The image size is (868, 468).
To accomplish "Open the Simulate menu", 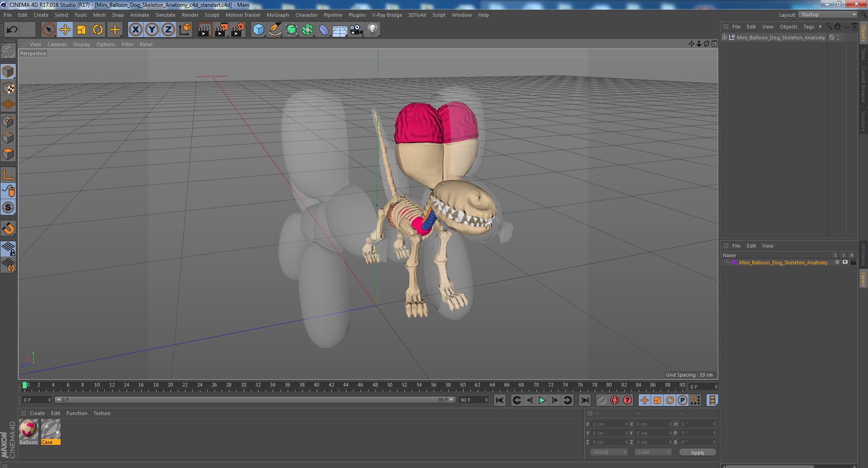I will (166, 15).
